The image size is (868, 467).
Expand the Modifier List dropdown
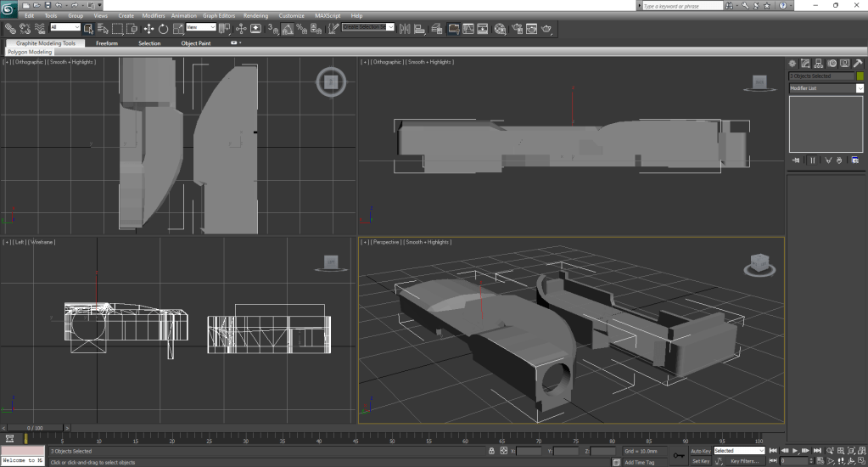[860, 88]
